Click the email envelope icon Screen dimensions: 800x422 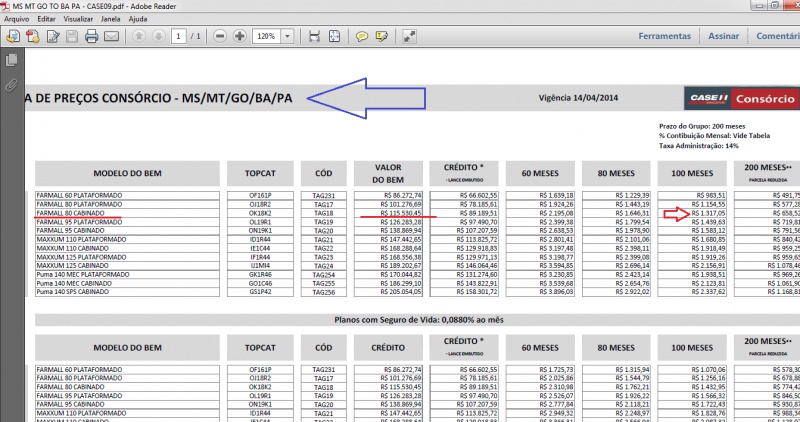[111, 36]
